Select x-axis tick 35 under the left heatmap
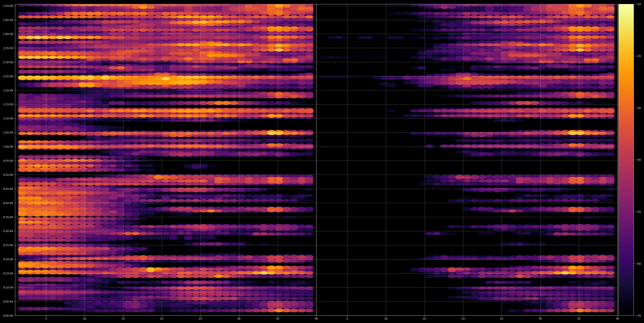This screenshot has height=323, width=644. pos(278,319)
